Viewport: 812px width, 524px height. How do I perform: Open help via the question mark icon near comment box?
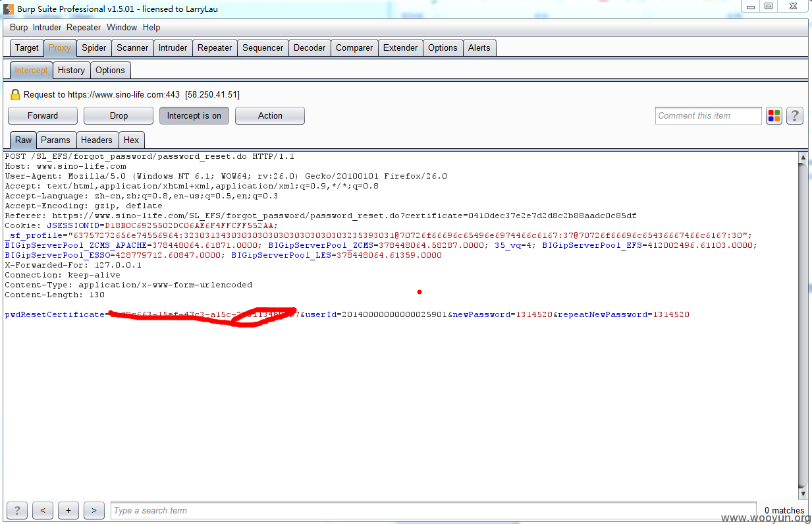(795, 116)
